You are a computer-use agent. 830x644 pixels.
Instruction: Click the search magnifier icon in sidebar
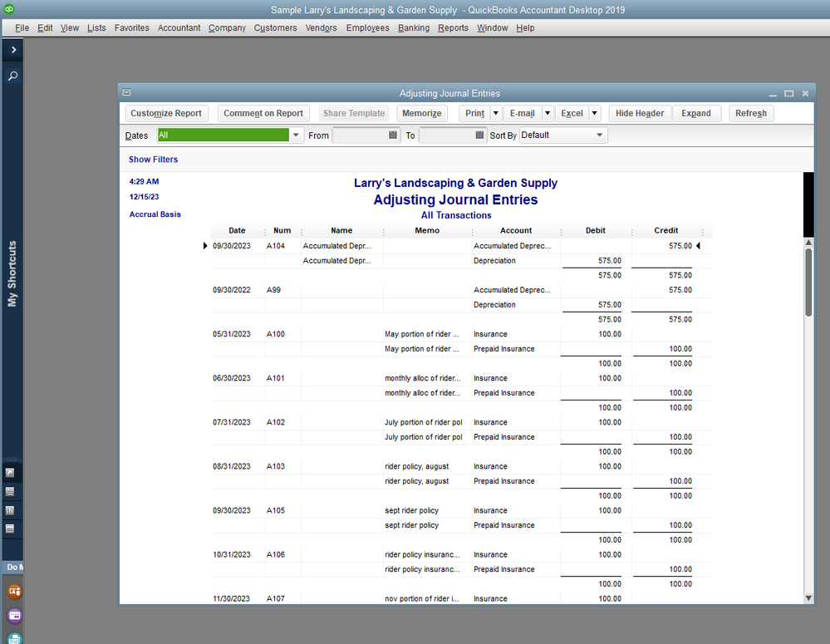pyautogui.click(x=13, y=76)
